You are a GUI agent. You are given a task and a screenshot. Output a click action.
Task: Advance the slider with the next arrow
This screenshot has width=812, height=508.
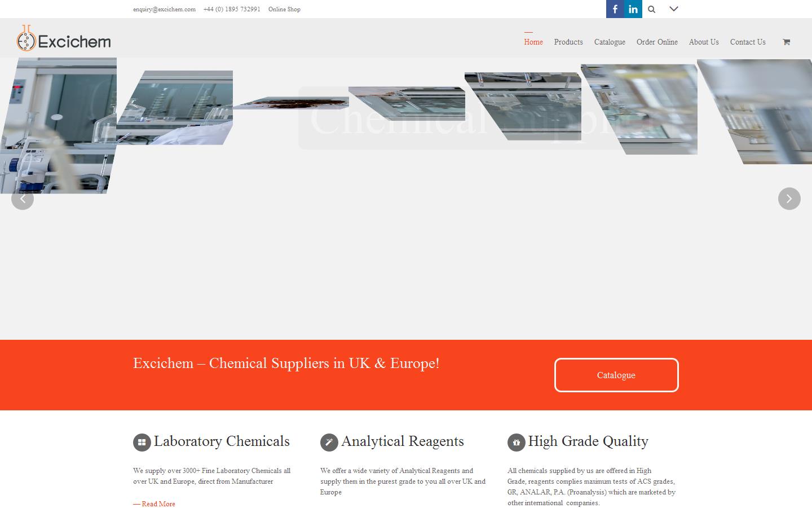pyautogui.click(x=789, y=199)
